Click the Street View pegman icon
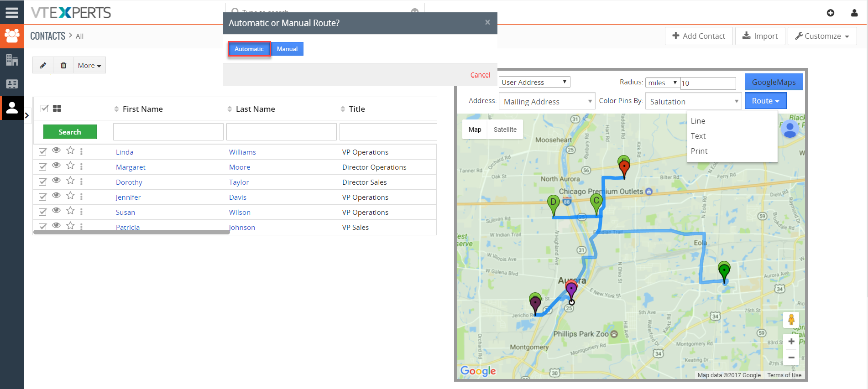 tap(791, 320)
